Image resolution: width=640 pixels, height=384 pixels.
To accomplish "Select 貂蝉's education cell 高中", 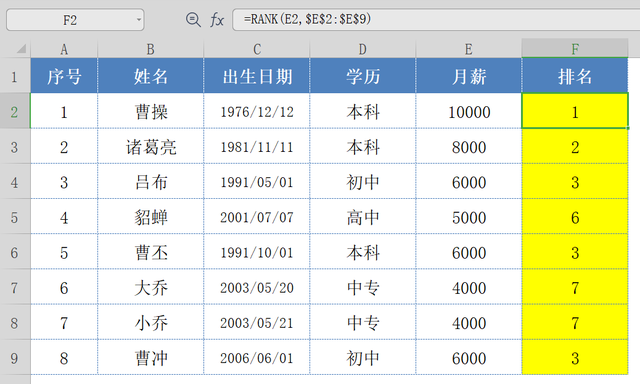I will pos(363,216).
